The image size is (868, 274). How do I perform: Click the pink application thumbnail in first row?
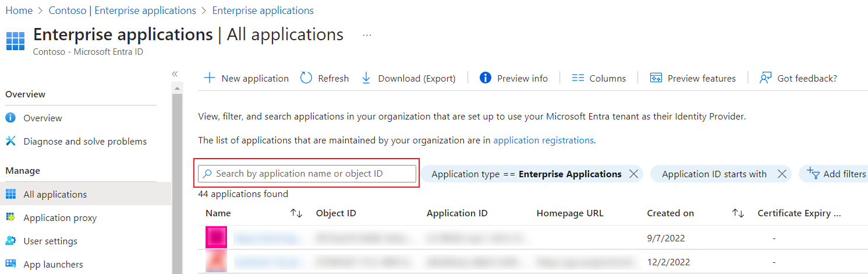216,237
